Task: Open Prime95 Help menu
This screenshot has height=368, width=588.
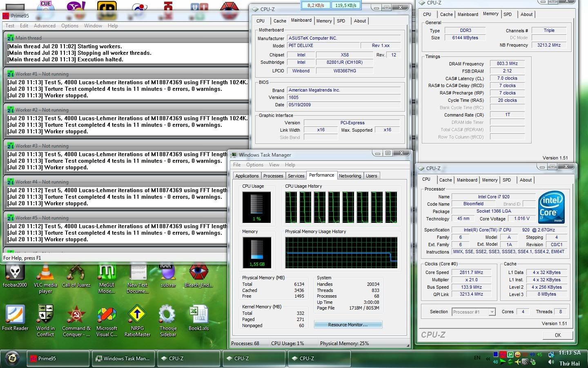Action: point(113,26)
